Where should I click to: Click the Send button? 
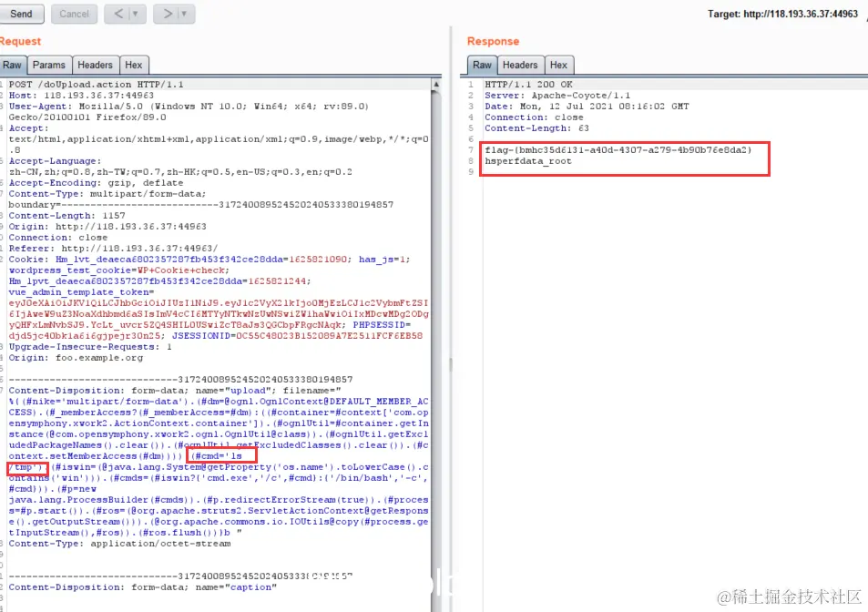21,14
